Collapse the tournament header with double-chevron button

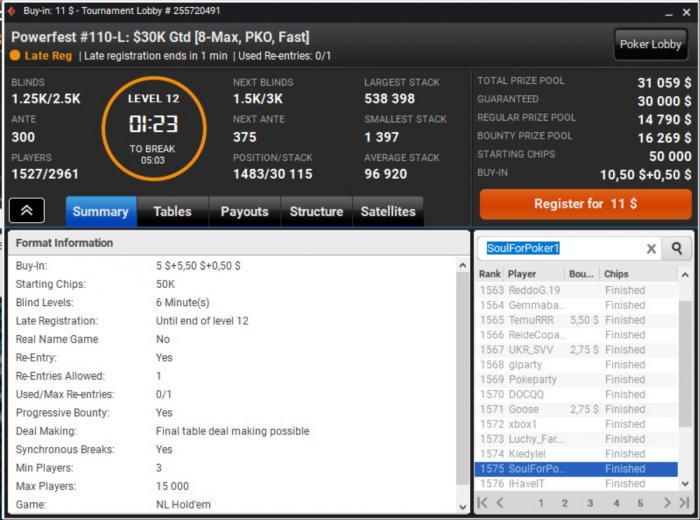click(x=27, y=210)
